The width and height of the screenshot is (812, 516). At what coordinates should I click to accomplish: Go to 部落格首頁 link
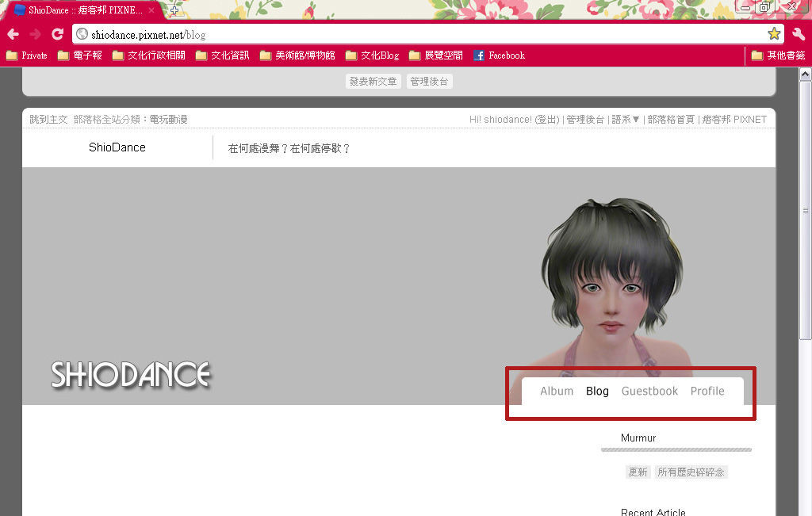pyautogui.click(x=671, y=120)
